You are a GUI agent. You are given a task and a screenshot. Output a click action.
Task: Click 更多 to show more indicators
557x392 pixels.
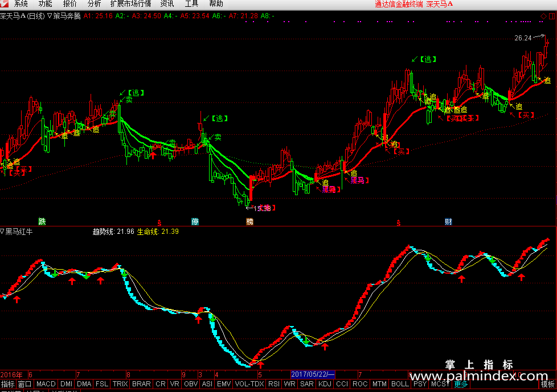pyautogui.click(x=461, y=384)
